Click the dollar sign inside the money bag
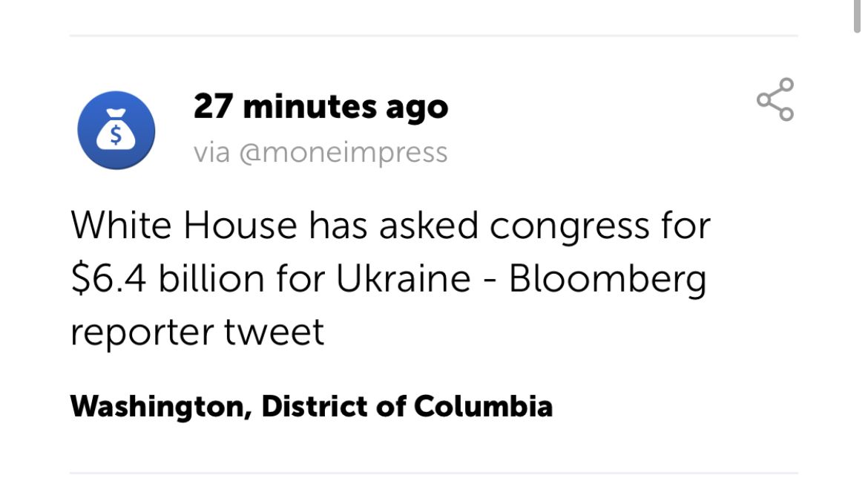Viewport: 868px width, 498px height. [x=116, y=134]
